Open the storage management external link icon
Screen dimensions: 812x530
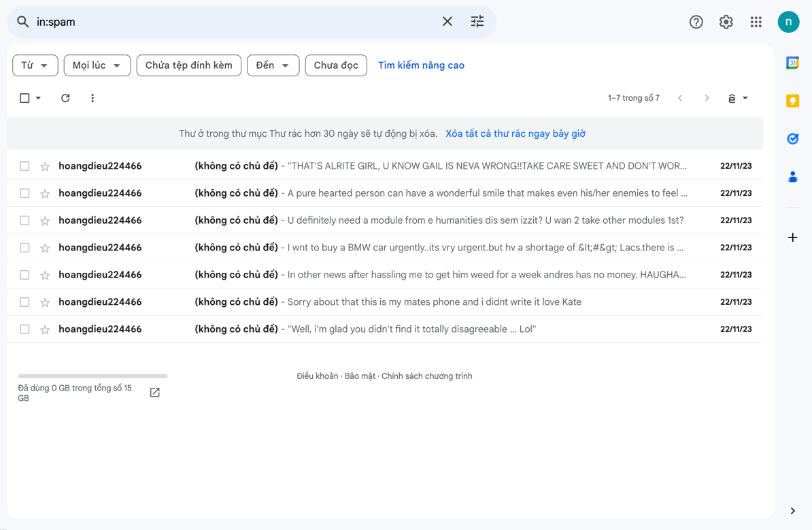pos(155,393)
